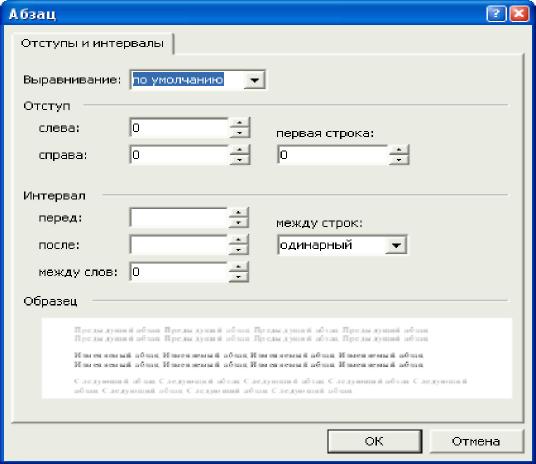Close the 'Абзац' dialog window
The height and width of the screenshot is (464, 536).
tap(519, 14)
